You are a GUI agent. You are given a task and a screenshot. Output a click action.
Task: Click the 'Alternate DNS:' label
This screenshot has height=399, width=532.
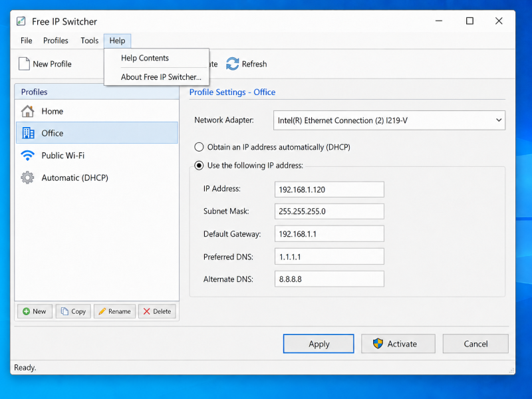(228, 279)
